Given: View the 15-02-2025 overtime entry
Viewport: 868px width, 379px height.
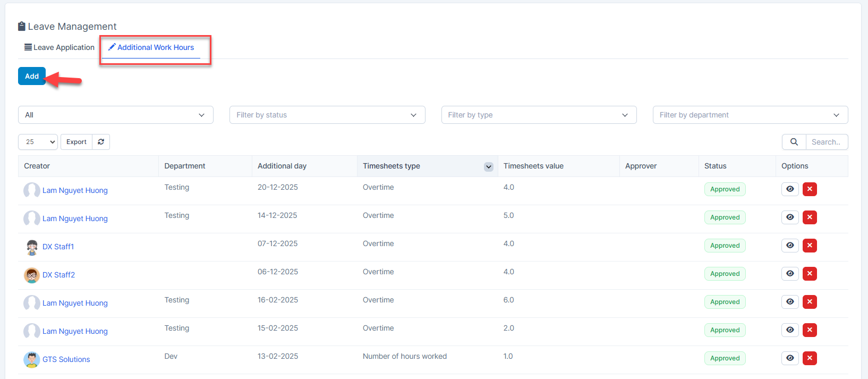Looking at the screenshot, I should [x=790, y=330].
